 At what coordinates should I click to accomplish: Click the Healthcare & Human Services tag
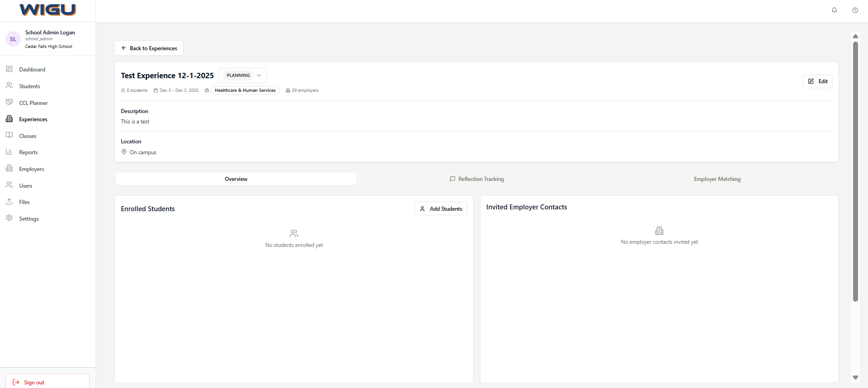click(245, 90)
